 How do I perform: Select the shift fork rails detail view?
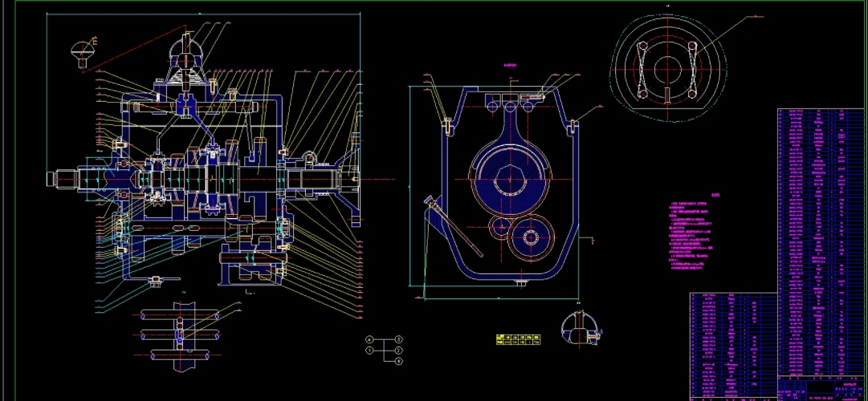(180, 338)
